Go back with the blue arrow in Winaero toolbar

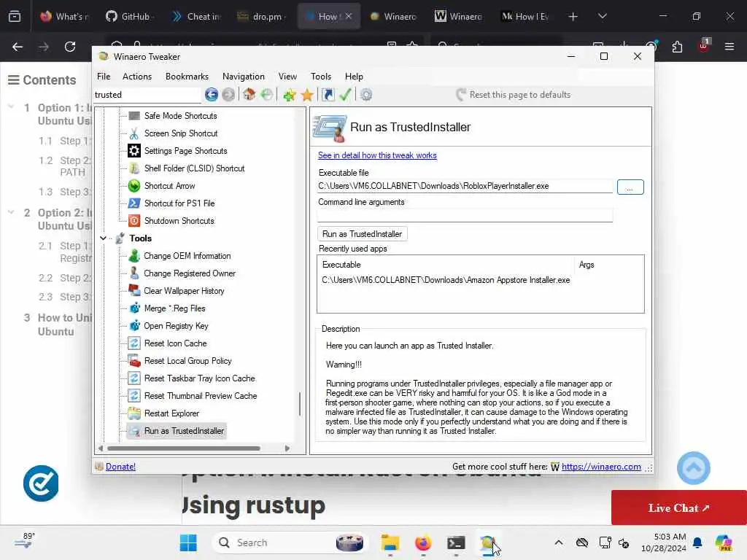coord(211,94)
